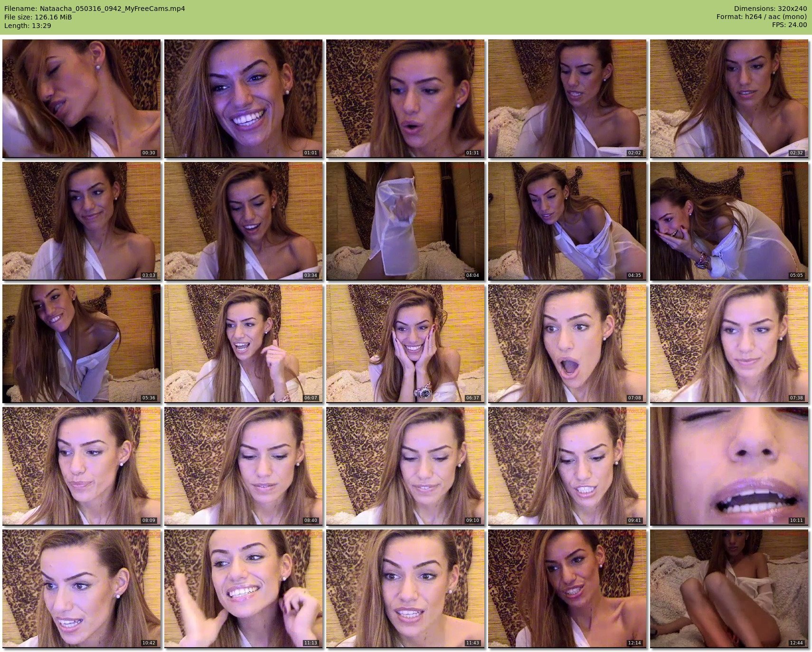812x652 pixels.
Task: Open the frame marked 01:31
Action: (x=405, y=98)
